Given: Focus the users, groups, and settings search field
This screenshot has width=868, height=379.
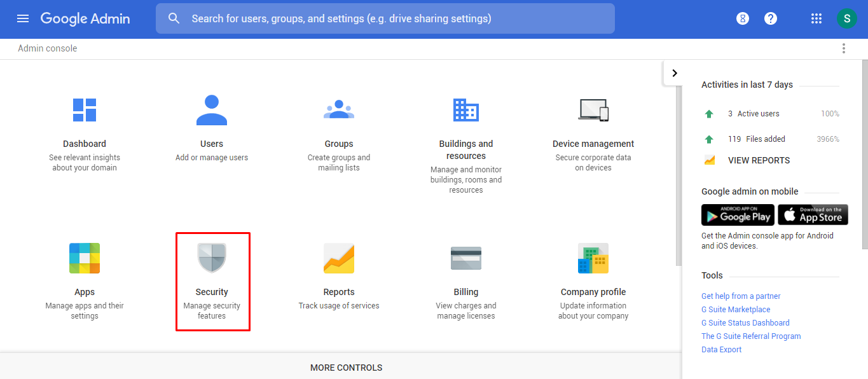Looking at the screenshot, I should [x=385, y=18].
